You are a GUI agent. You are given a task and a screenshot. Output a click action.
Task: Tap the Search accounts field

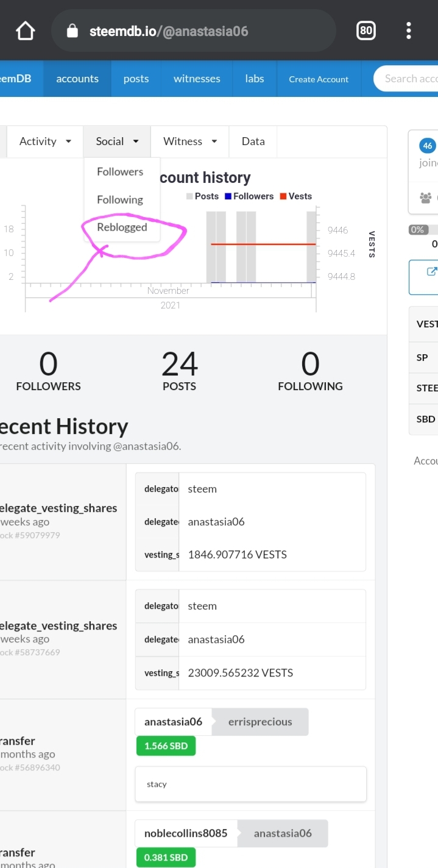tap(406, 79)
